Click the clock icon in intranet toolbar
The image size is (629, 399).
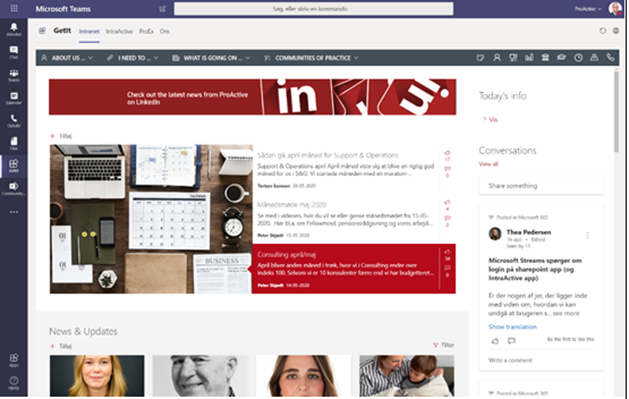(578, 58)
